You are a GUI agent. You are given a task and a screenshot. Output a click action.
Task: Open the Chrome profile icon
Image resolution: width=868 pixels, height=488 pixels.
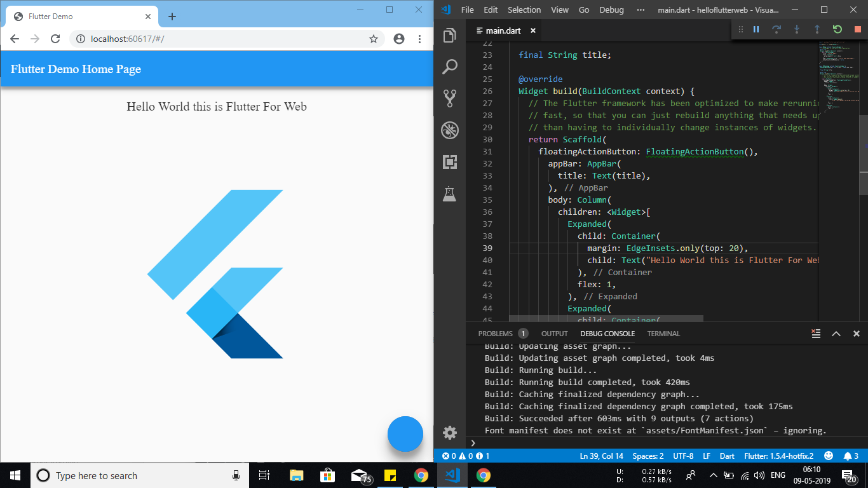click(399, 39)
